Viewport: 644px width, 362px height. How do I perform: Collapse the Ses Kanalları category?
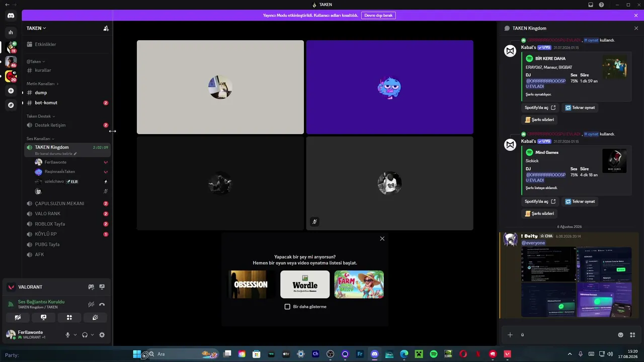[x=40, y=139]
